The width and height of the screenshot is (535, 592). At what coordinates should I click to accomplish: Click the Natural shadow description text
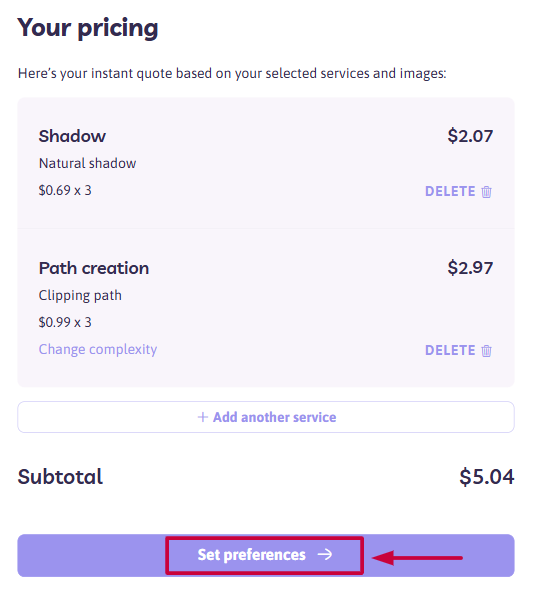coord(87,163)
